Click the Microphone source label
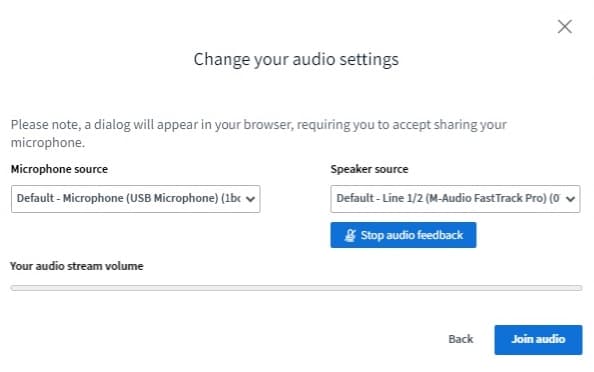The width and height of the screenshot is (594, 372). (59, 169)
